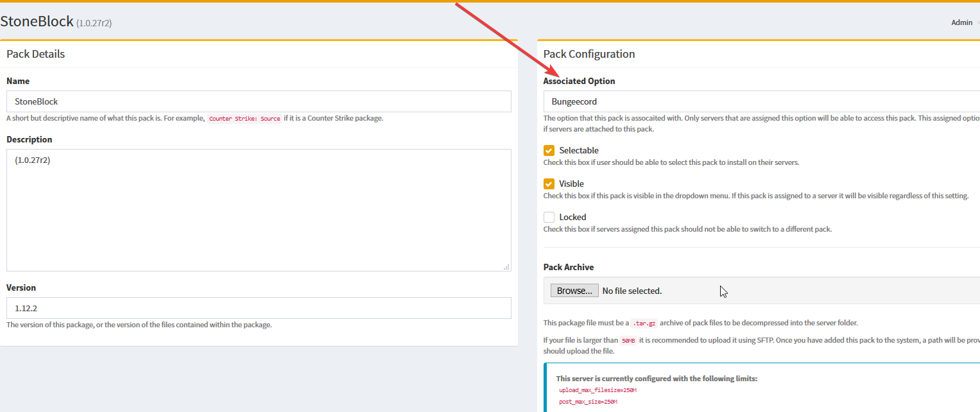Click the Pack Configuration panel heading
Image resolution: width=980 pixels, height=412 pixels.
click(589, 54)
